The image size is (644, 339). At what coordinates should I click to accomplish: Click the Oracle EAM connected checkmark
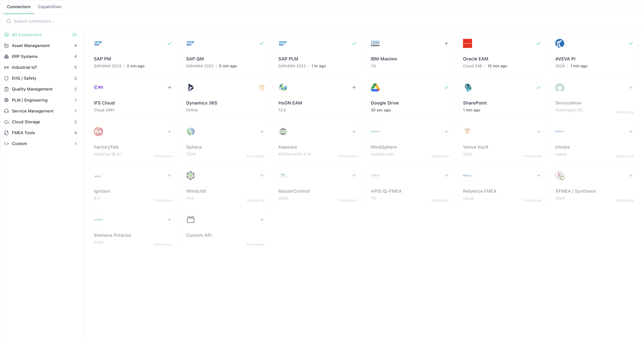(539, 43)
